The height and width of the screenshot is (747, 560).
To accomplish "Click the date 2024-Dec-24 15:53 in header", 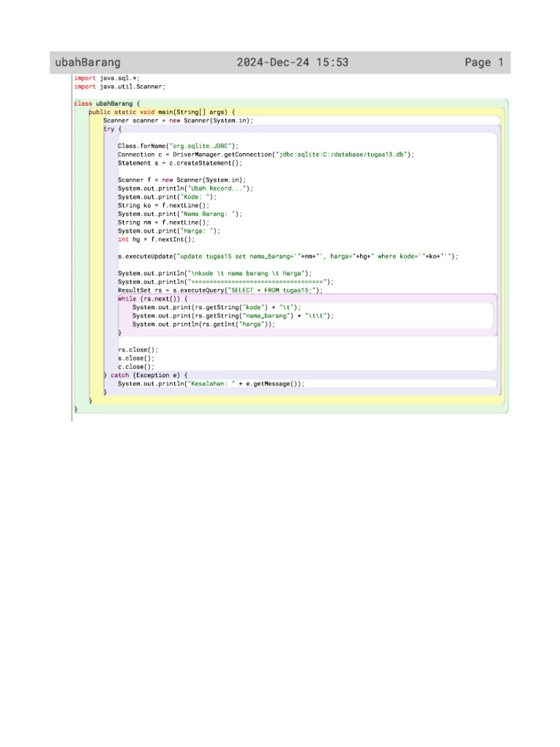I will [292, 63].
